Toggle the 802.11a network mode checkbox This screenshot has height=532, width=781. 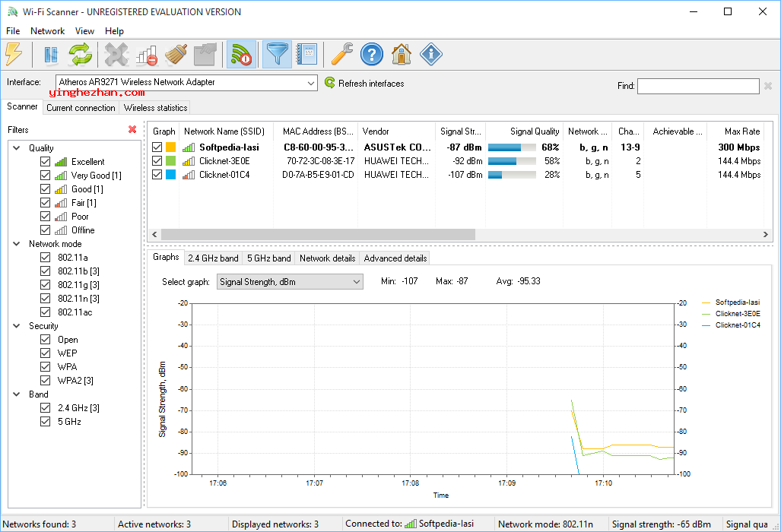point(46,258)
